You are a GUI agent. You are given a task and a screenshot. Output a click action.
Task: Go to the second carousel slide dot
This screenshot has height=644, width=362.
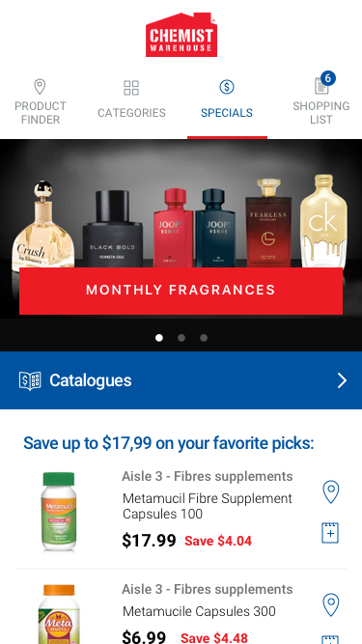tap(181, 338)
